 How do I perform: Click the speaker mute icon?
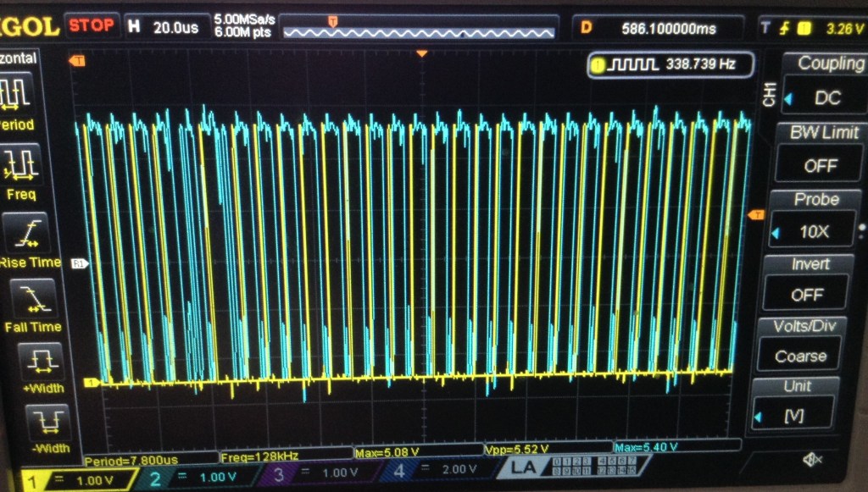pyautogui.click(x=811, y=459)
